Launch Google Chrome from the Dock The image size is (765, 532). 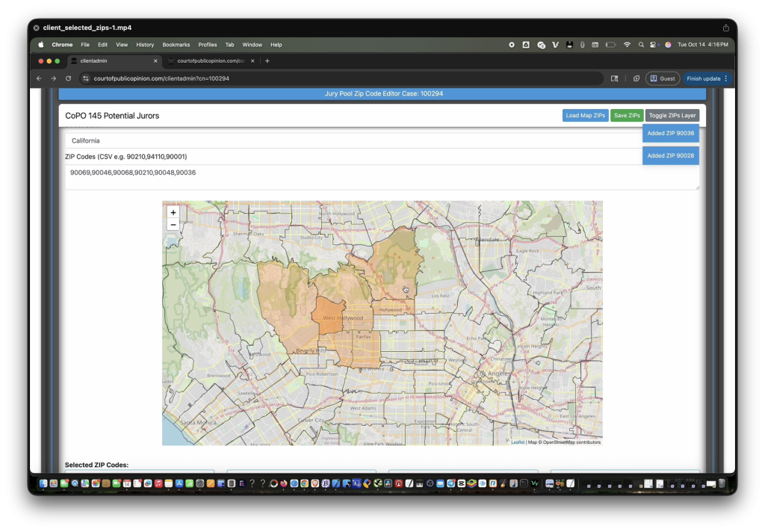coord(305,483)
